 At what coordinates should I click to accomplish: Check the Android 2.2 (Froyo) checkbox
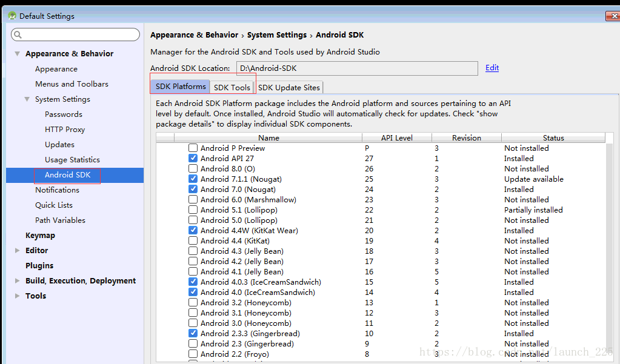tap(193, 353)
